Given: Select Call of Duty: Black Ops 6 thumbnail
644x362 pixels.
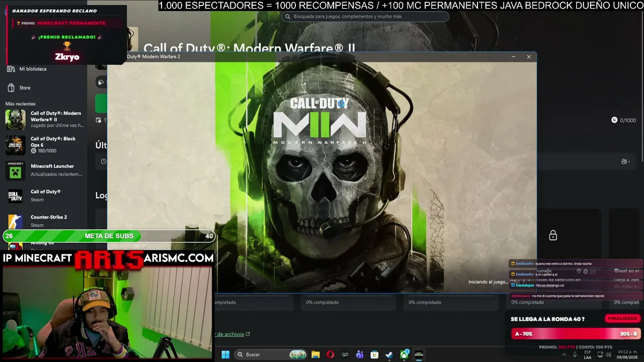Looking at the screenshot, I should point(15,145).
